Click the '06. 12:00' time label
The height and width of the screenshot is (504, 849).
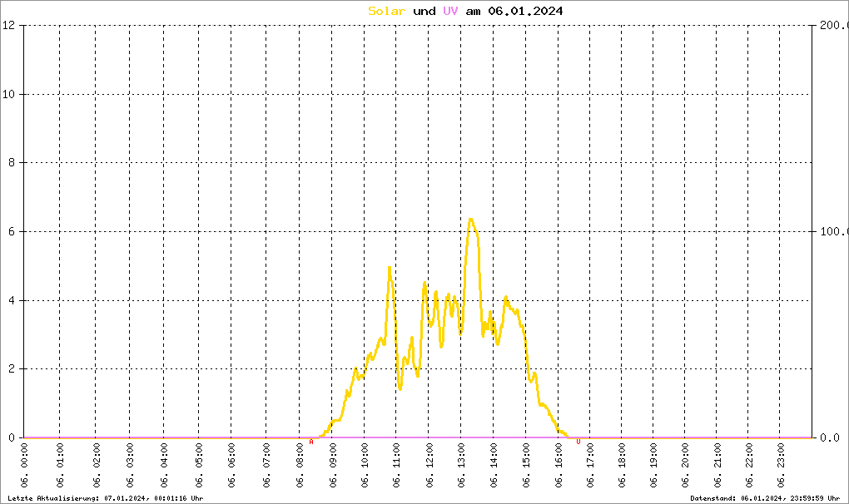tap(429, 466)
